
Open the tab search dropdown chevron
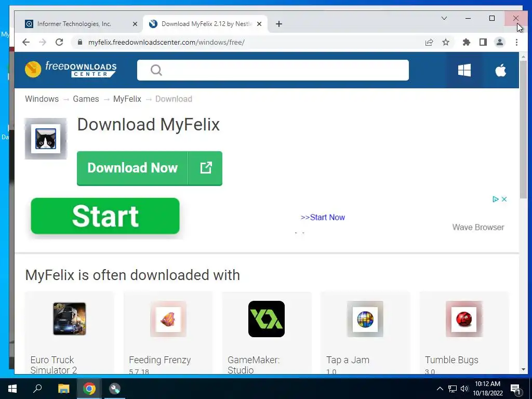(444, 18)
